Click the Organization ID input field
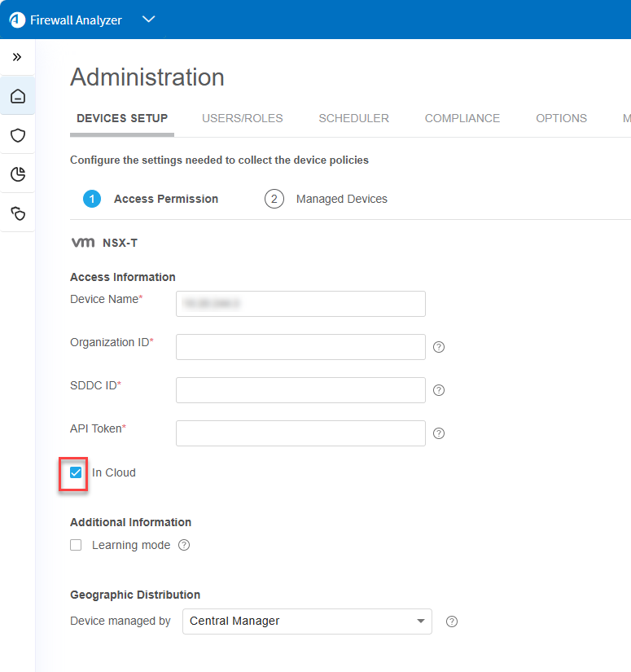The width and height of the screenshot is (631, 672). click(300, 347)
